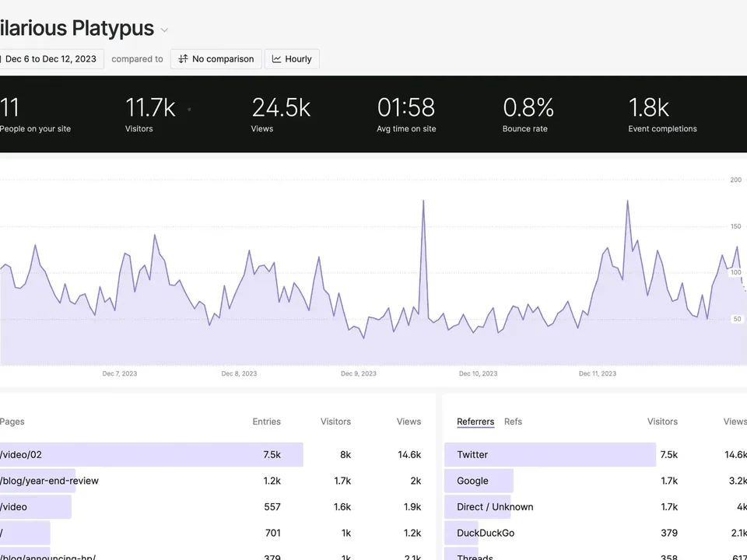This screenshot has height=560, width=747.
Task: Expand the site name chevron dropdown
Action: [x=164, y=30]
